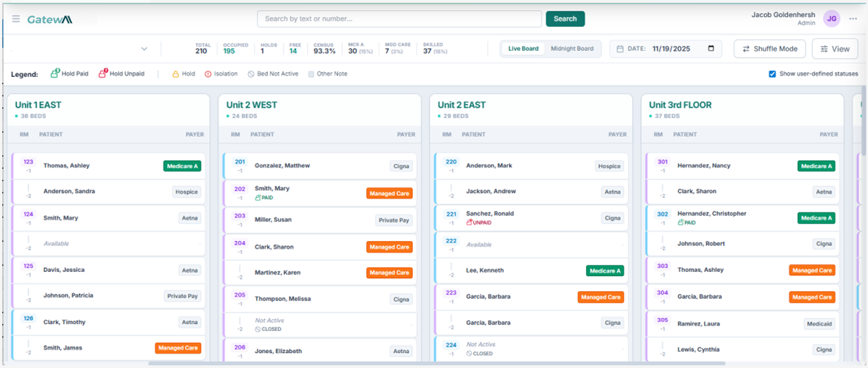Open the hamburger menu icon

tap(16, 19)
